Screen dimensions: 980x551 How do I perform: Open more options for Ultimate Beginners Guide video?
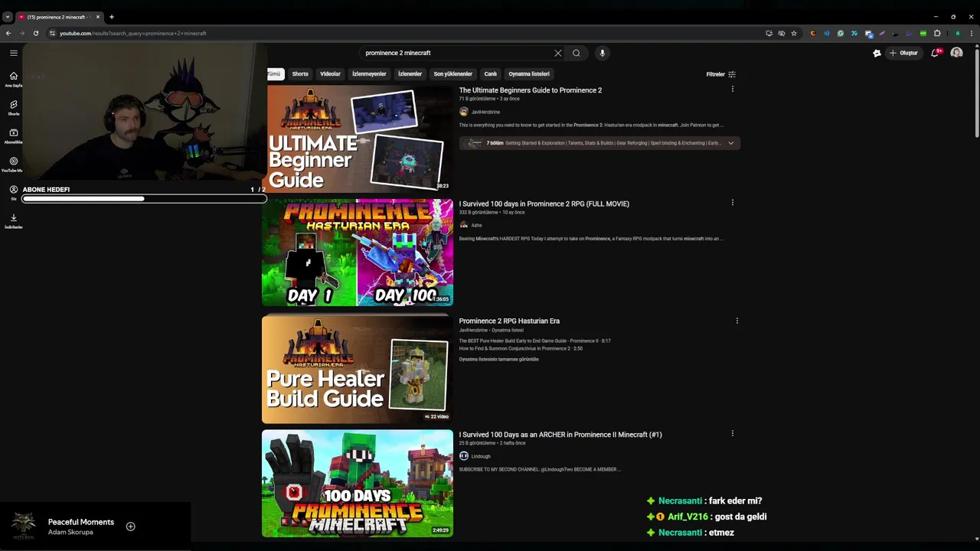pos(732,89)
